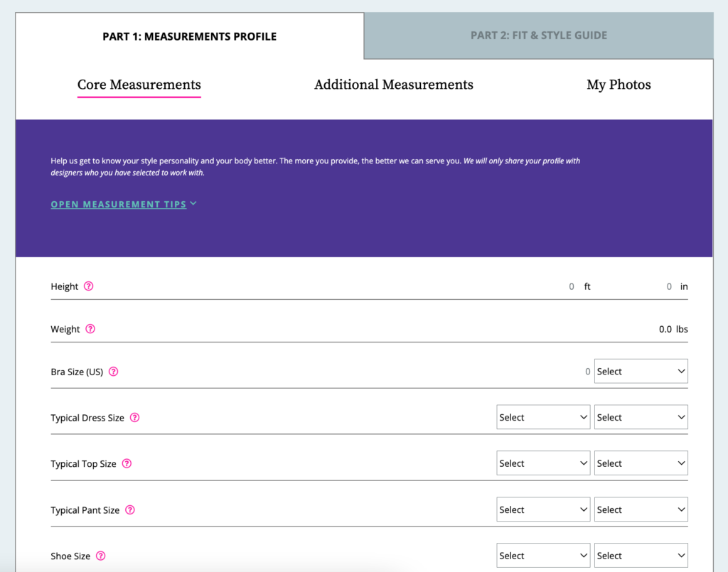Select the Core Measurements tab
This screenshot has width=728, height=572.
pyautogui.click(x=139, y=85)
